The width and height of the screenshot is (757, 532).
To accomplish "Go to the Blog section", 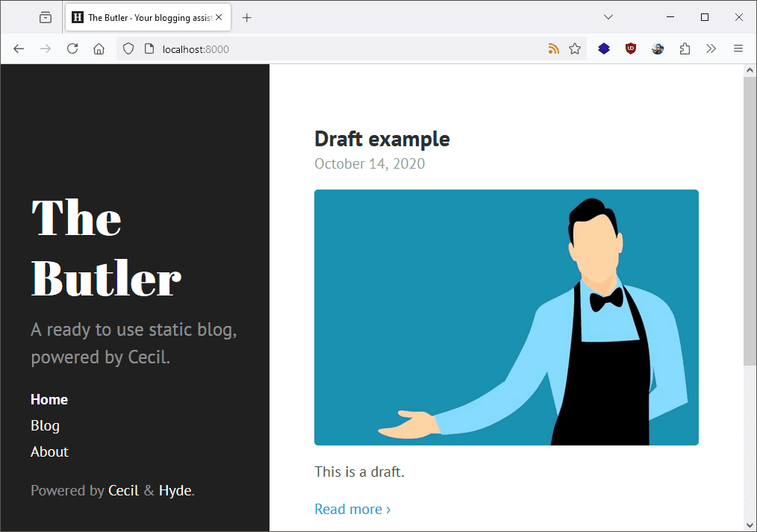I will click(45, 425).
